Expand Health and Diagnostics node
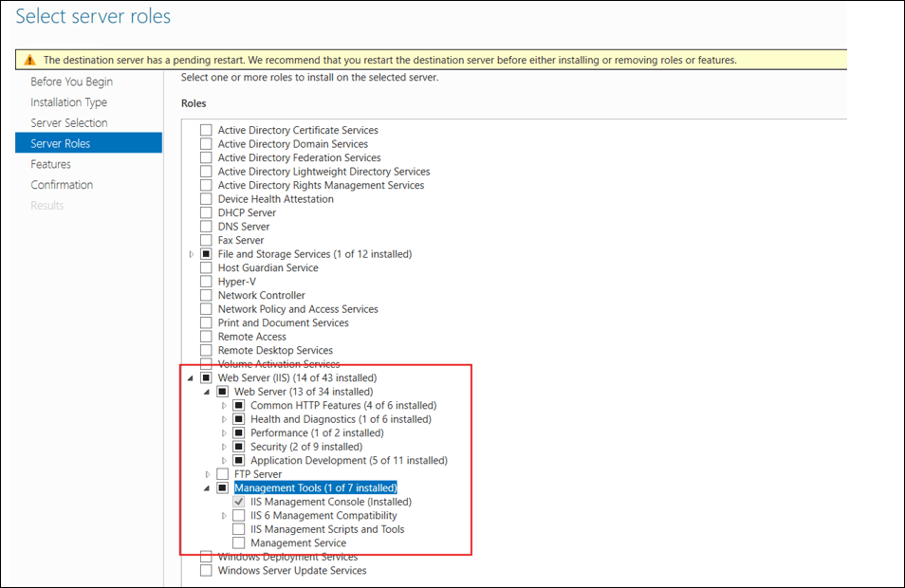 [x=224, y=419]
